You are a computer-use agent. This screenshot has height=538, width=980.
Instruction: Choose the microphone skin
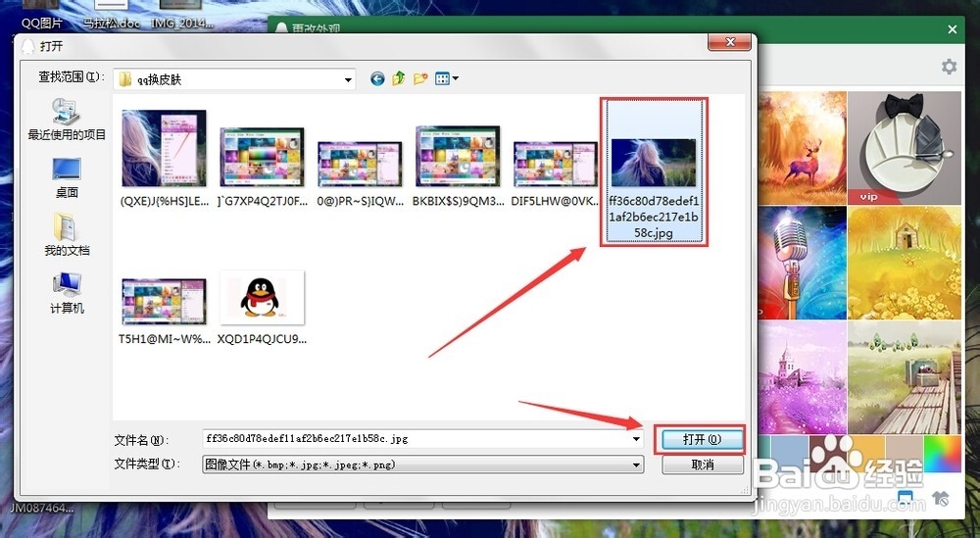pyautogui.click(x=803, y=263)
